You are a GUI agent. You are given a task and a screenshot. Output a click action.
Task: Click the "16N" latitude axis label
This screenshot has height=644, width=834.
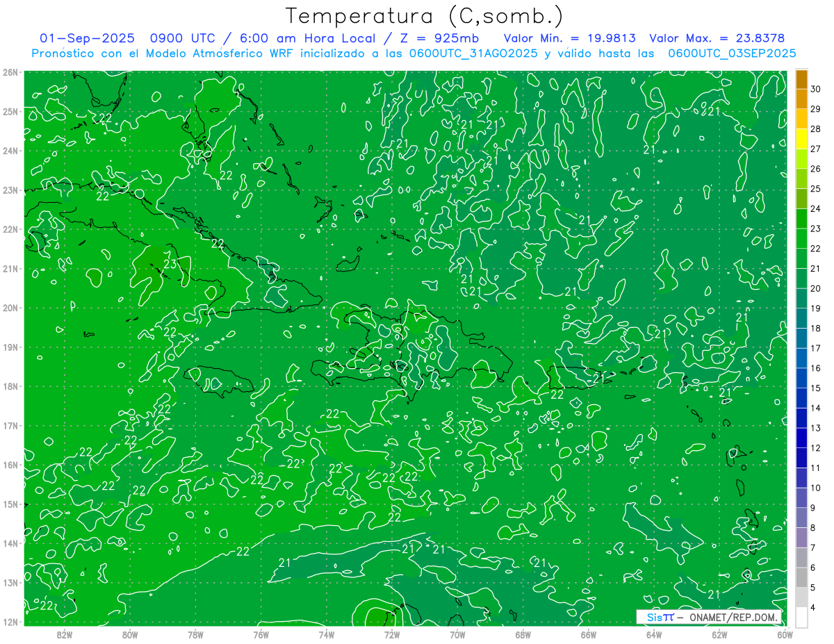[x=10, y=465]
